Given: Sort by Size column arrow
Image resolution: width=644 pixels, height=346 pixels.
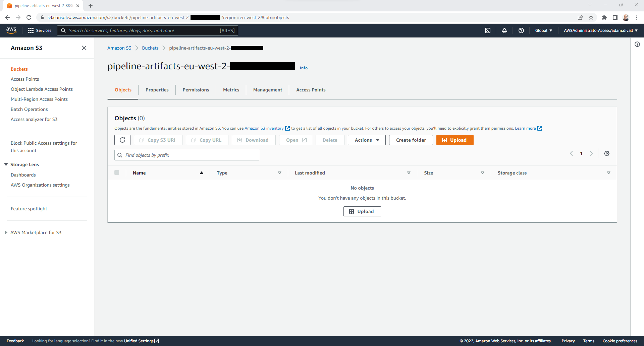Looking at the screenshot, I should click(x=483, y=173).
